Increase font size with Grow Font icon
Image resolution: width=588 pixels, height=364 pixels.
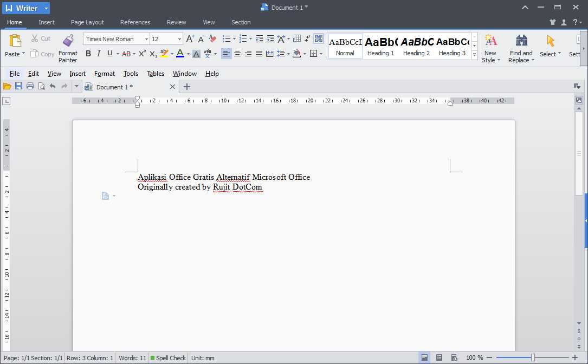tap(190, 38)
